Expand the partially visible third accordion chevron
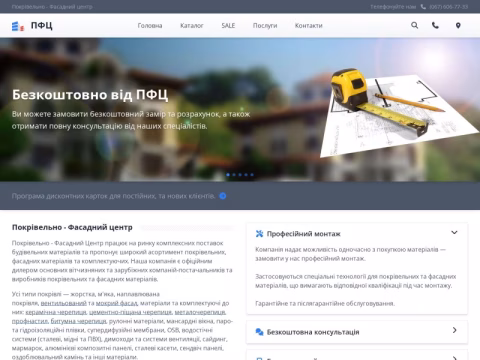Viewport: 480px width, 360px height. pyautogui.click(x=455, y=358)
